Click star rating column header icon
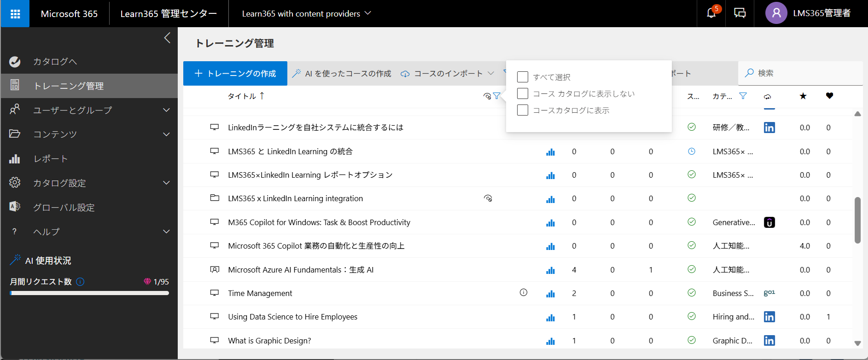This screenshot has width=868, height=360. [x=803, y=96]
